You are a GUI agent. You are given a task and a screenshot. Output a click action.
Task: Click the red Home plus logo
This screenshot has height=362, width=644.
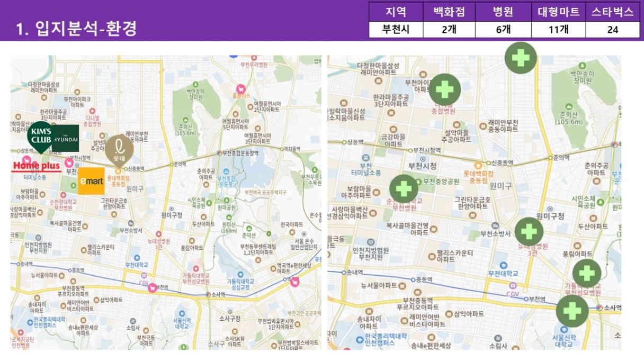point(37,166)
